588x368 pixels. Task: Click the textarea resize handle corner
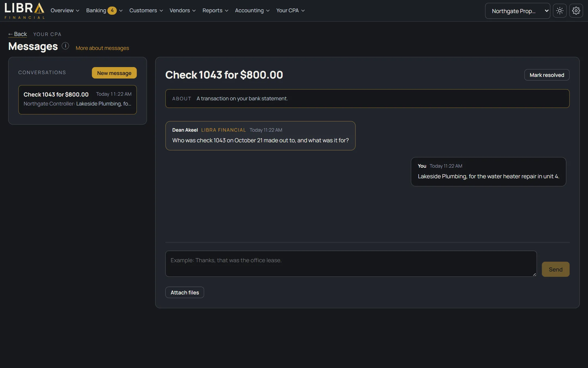(x=534, y=274)
